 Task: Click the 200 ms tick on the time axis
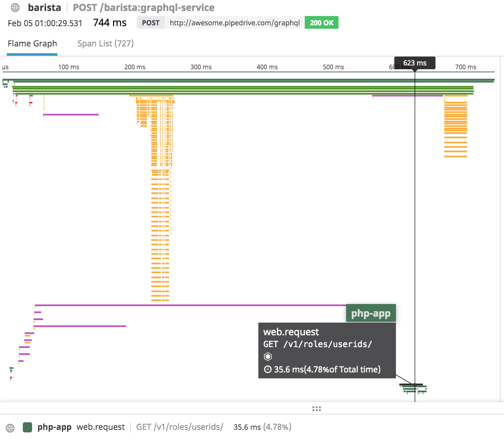(x=135, y=67)
